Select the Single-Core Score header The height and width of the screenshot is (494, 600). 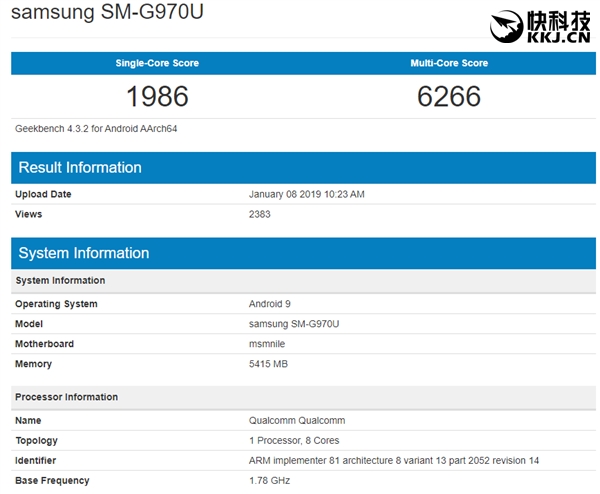tap(157, 63)
